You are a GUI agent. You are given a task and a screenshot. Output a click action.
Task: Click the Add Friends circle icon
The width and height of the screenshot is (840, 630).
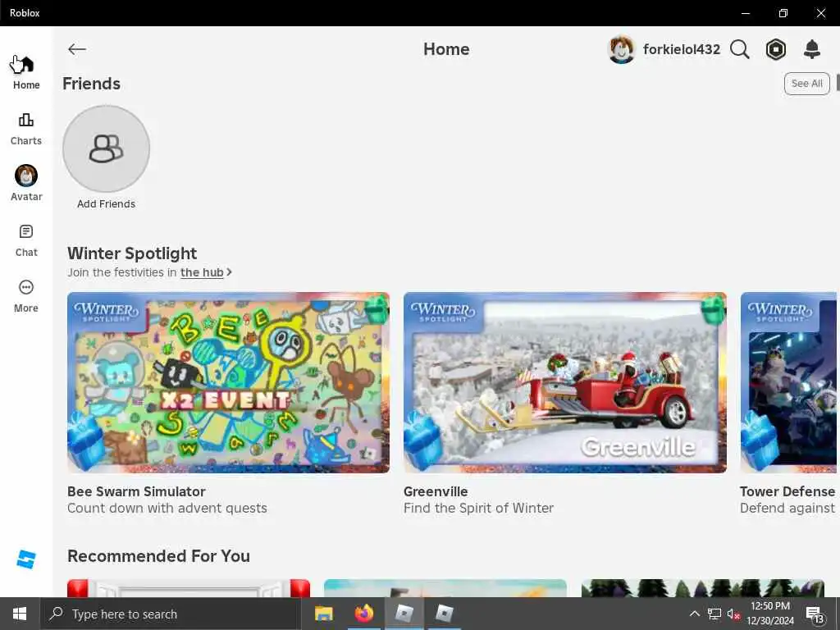click(106, 148)
